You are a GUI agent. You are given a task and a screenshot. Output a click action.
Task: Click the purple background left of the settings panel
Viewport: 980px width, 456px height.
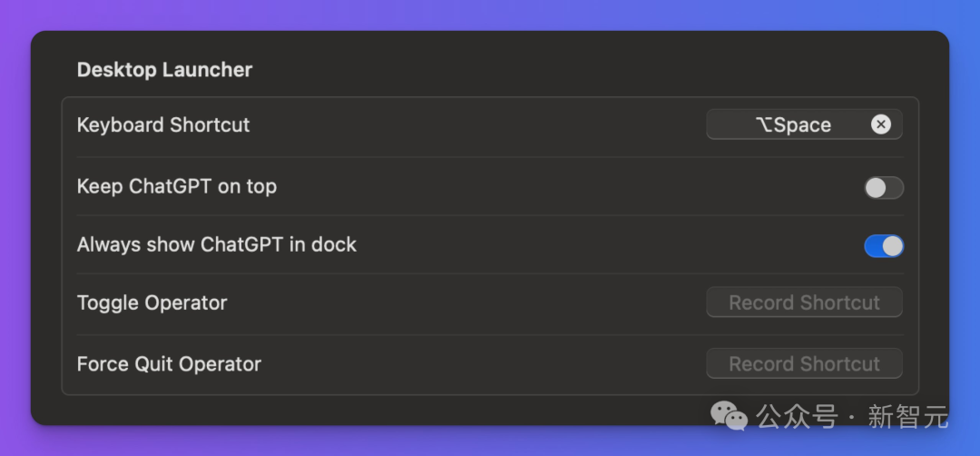coord(15,227)
